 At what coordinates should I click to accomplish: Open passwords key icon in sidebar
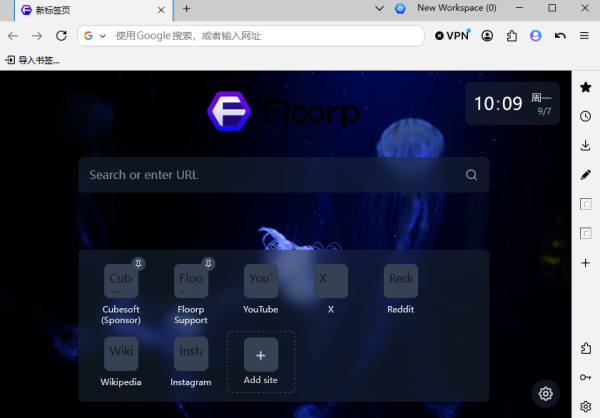pyautogui.click(x=585, y=377)
